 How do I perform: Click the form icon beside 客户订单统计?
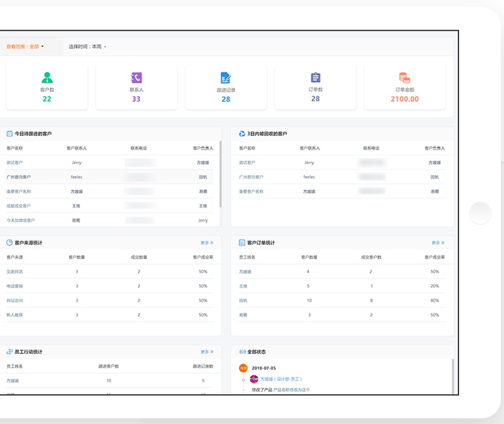click(x=242, y=242)
